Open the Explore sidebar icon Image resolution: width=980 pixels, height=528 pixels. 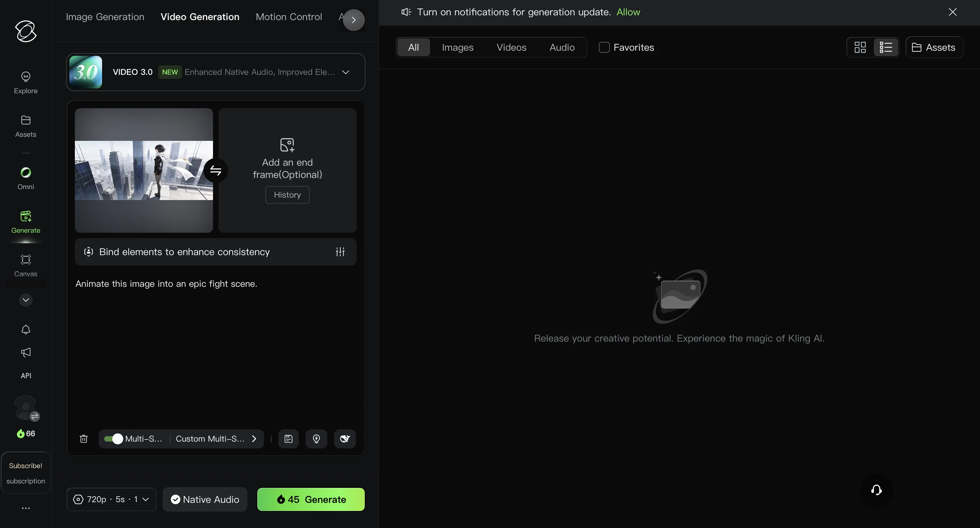(26, 82)
